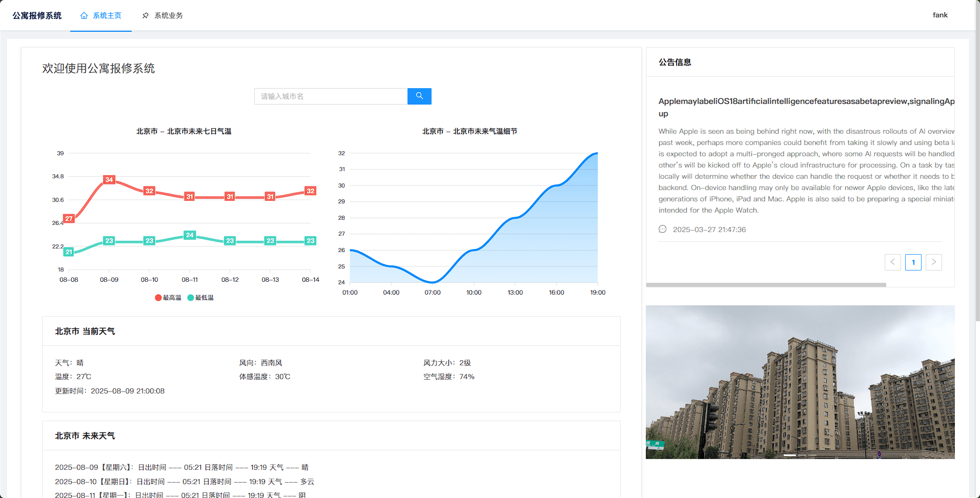Click the 空气湿度：74% text
The width and height of the screenshot is (980, 498).
[449, 377]
